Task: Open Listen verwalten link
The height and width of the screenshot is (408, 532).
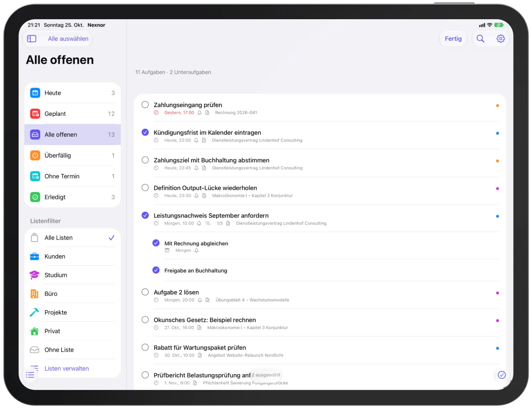Action: [67, 369]
